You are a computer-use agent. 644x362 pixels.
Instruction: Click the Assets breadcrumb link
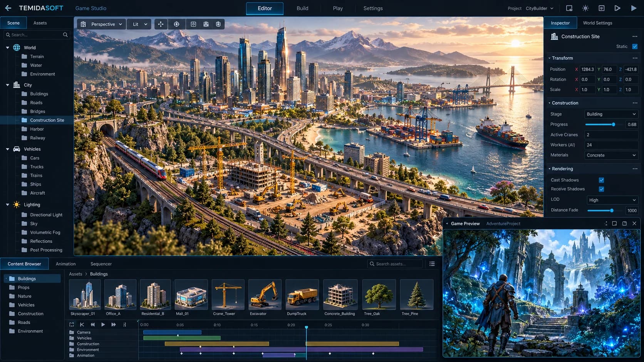point(75,274)
